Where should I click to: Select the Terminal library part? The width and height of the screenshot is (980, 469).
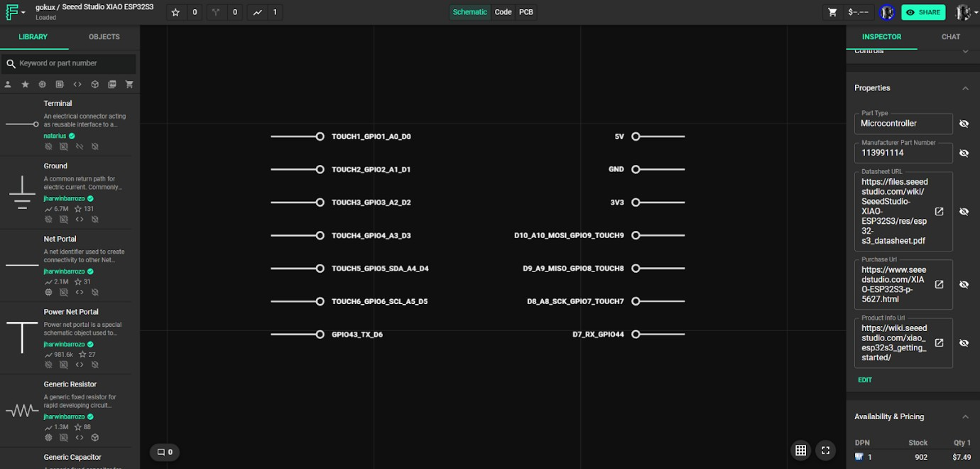pos(65,124)
